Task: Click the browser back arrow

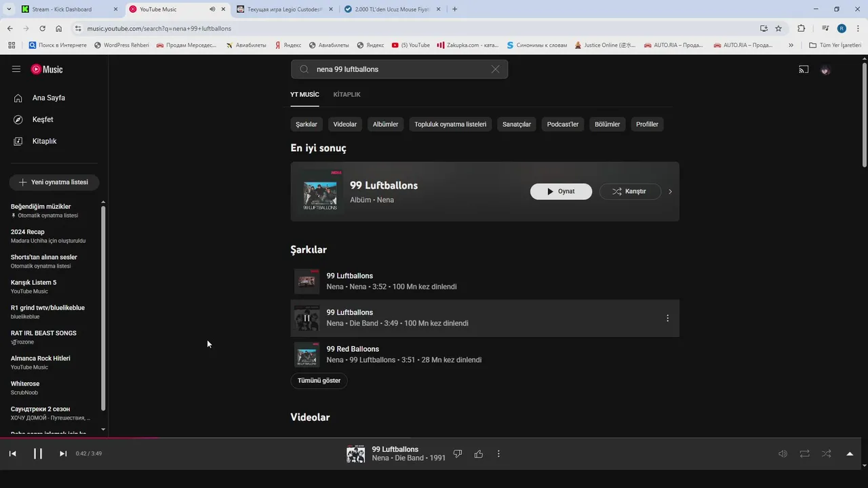Action: click(9, 28)
